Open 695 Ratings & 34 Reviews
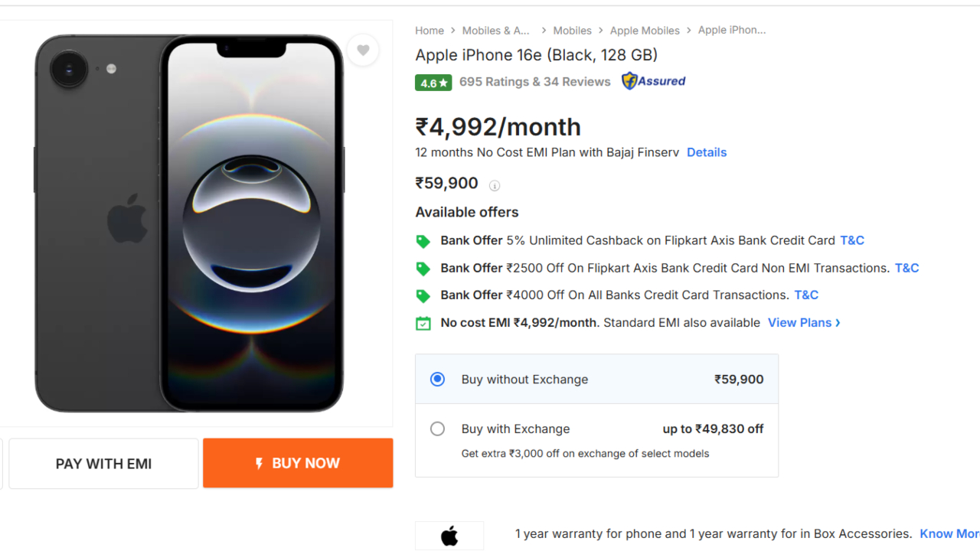The height and width of the screenshot is (551, 980). pos(534,82)
